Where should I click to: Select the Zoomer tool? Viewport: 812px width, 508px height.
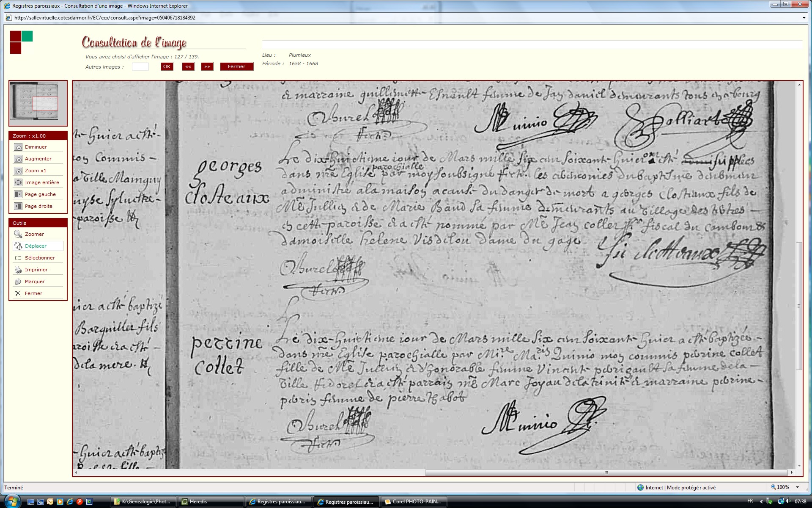[18, 234]
